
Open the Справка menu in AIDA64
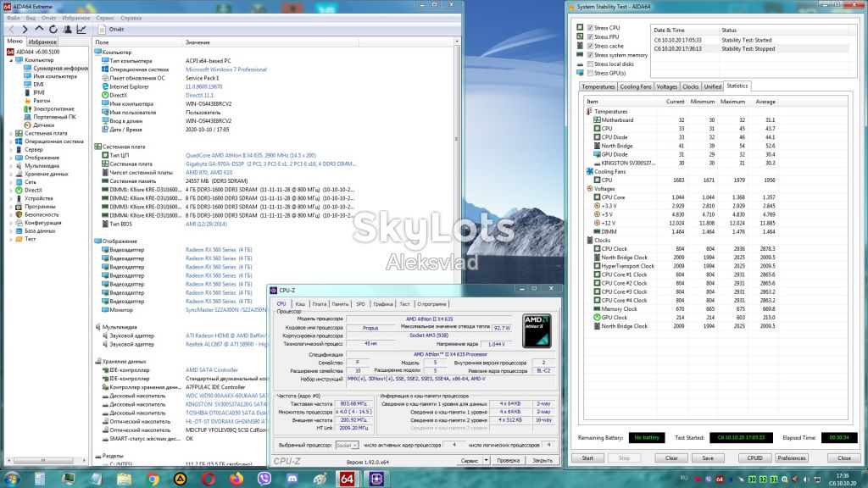(x=131, y=18)
